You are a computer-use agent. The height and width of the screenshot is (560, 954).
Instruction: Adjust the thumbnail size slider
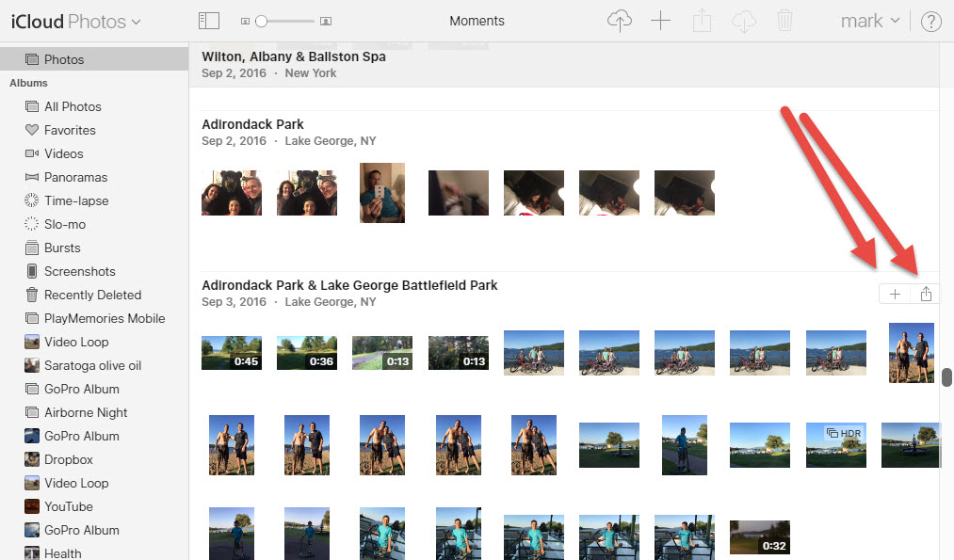point(261,22)
